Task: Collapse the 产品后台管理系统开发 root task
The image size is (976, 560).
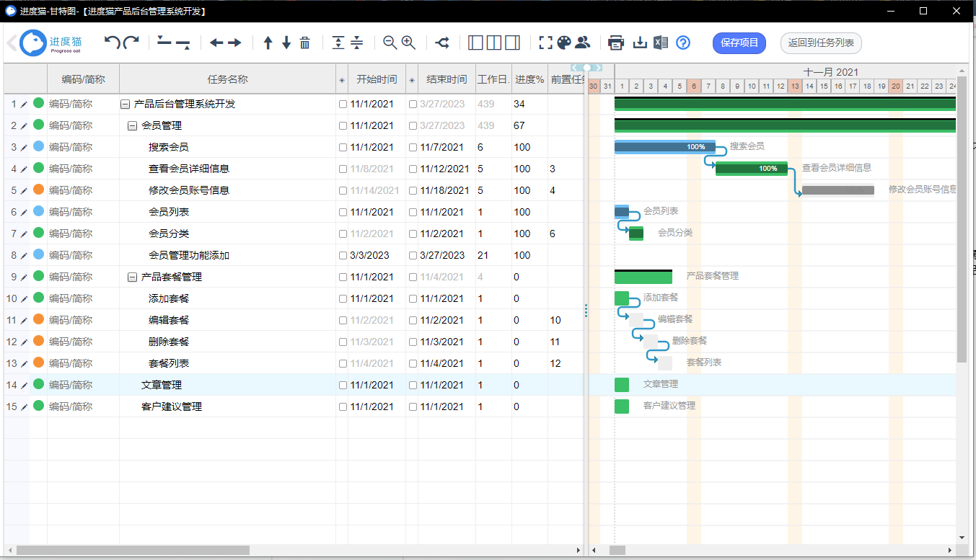Action: tap(125, 104)
